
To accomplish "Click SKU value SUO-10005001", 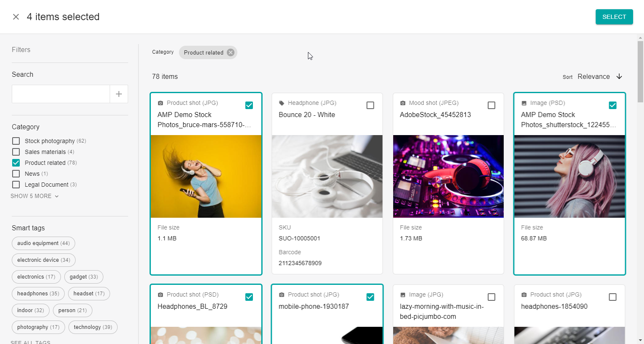I will 300,238.
